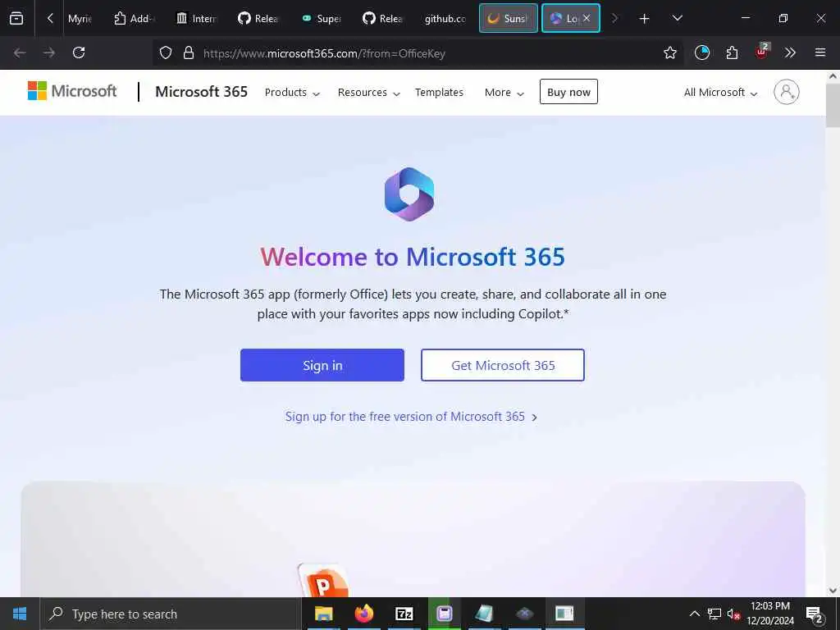Go forward with the forward arrow
The image size is (840, 630).
tap(49, 52)
